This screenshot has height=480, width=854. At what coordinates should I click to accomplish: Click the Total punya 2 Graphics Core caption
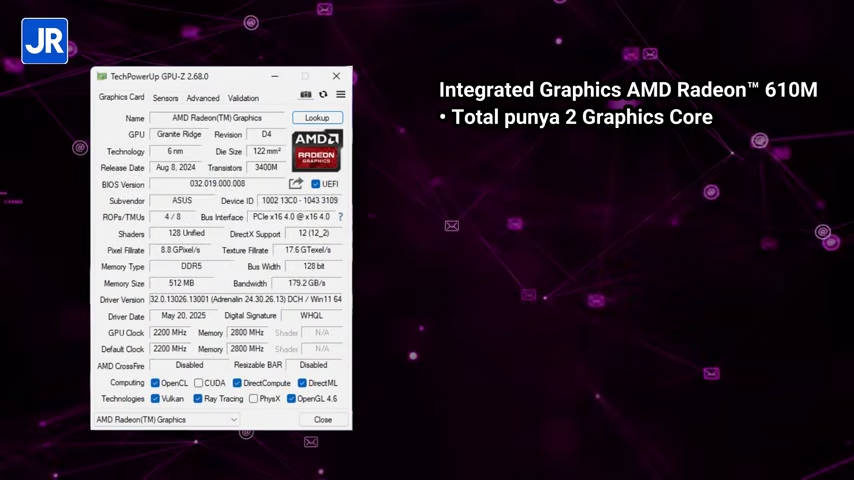pyautogui.click(x=576, y=117)
